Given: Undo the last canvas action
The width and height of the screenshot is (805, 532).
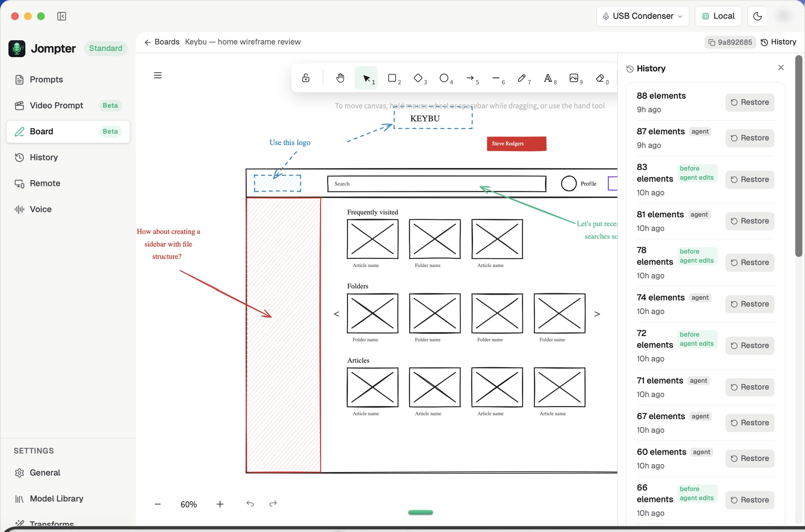Looking at the screenshot, I should (x=250, y=504).
